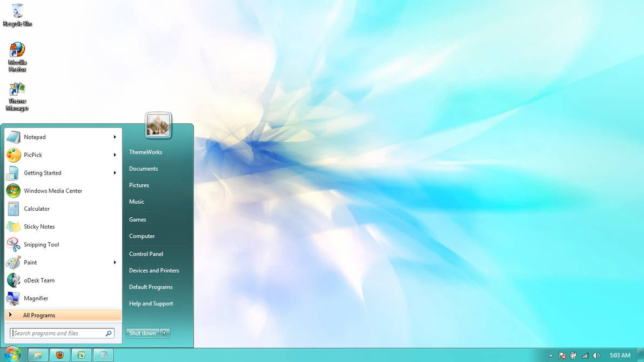
Task: Open the oDesk Team application
Action: point(38,280)
